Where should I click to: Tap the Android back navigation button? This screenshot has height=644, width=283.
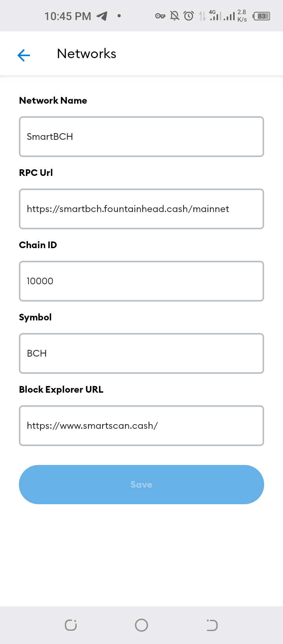pyautogui.click(x=212, y=625)
